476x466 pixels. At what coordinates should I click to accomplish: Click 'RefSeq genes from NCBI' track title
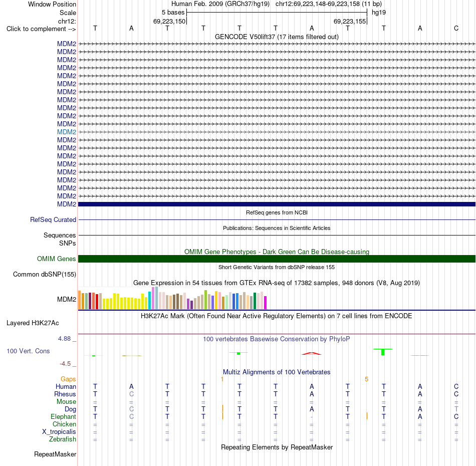[x=277, y=212]
